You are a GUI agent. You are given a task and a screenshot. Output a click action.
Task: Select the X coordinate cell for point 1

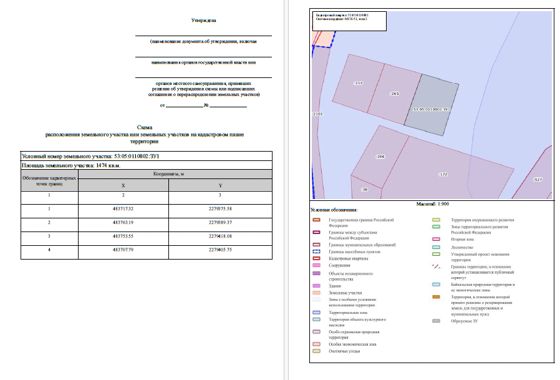(x=123, y=211)
